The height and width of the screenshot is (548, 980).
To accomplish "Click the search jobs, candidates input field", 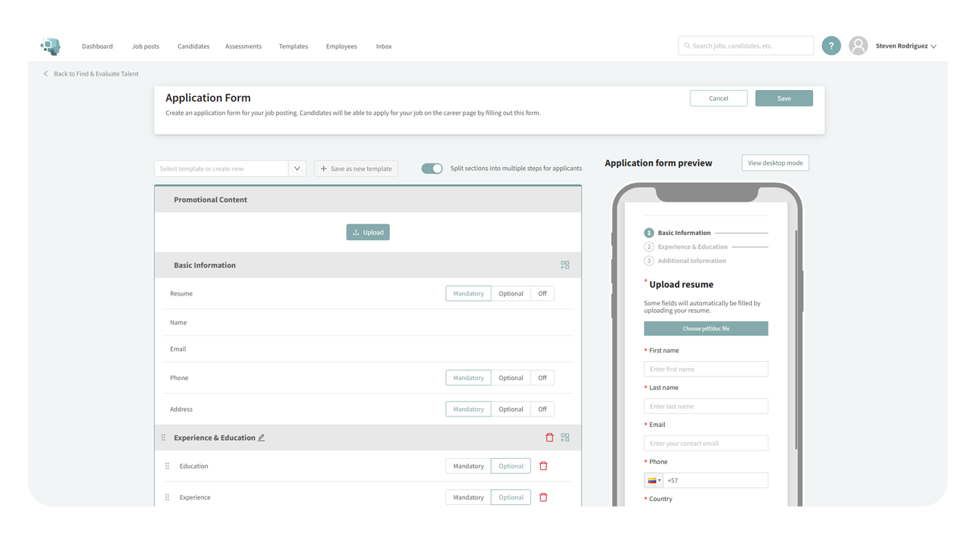I will [746, 46].
